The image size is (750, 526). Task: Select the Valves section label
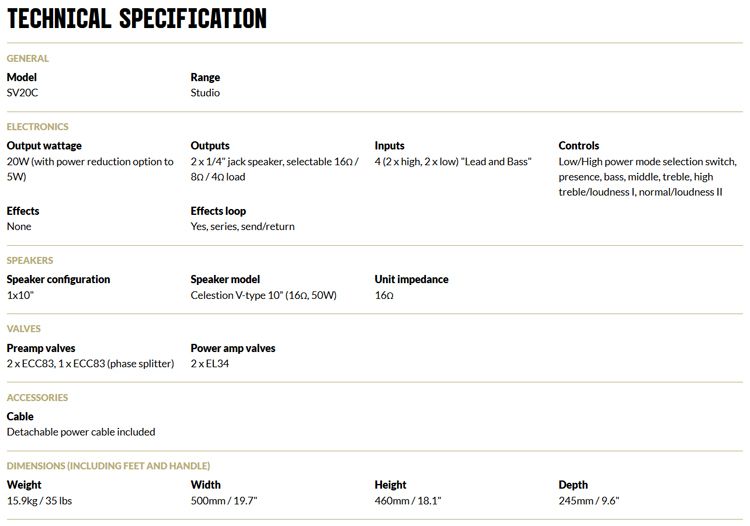(24, 329)
